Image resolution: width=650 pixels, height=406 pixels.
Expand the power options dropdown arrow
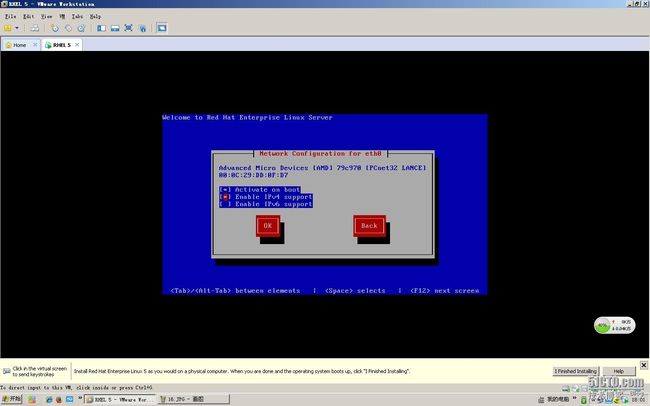(x=17, y=28)
